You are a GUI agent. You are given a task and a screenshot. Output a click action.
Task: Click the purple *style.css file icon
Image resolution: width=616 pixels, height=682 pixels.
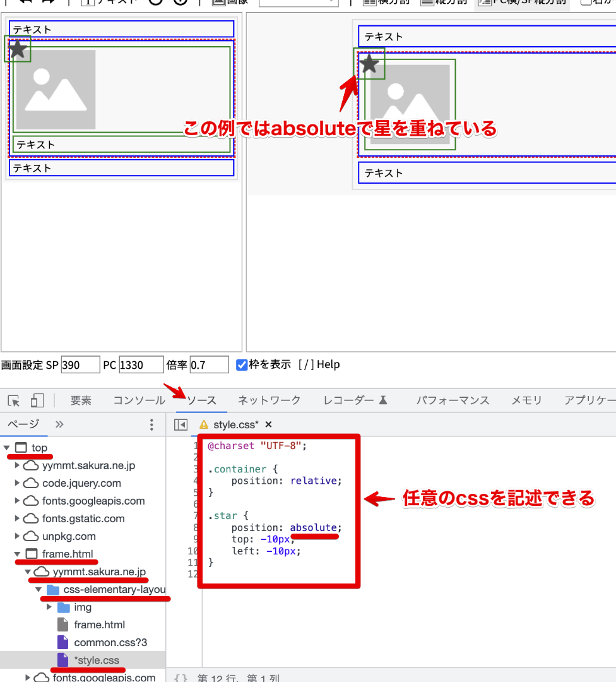point(62,660)
